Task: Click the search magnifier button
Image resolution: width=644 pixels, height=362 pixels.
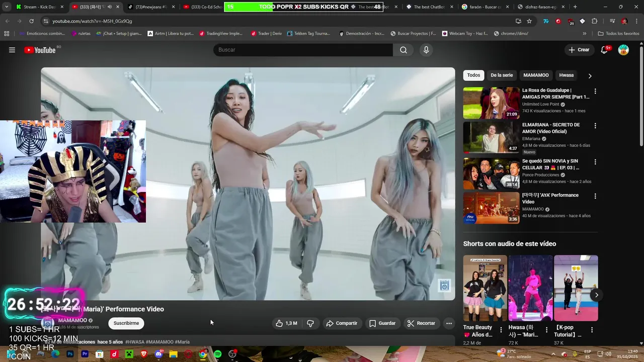Action: point(404,50)
